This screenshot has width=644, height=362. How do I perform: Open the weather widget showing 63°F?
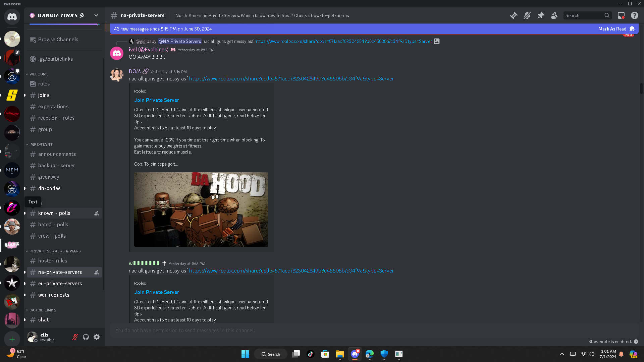pyautogui.click(x=17, y=354)
